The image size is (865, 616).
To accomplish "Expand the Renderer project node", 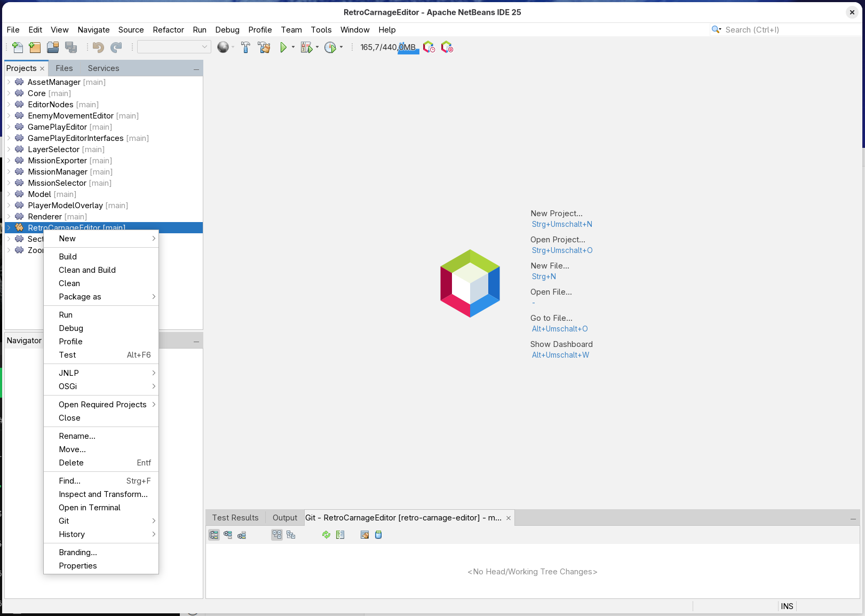I will point(9,217).
